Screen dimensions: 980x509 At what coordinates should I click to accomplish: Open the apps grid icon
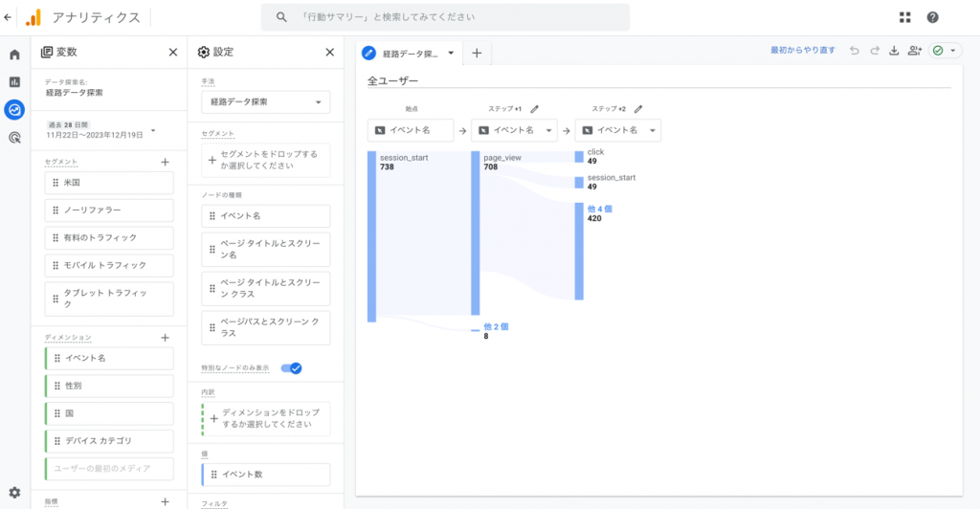click(x=905, y=17)
